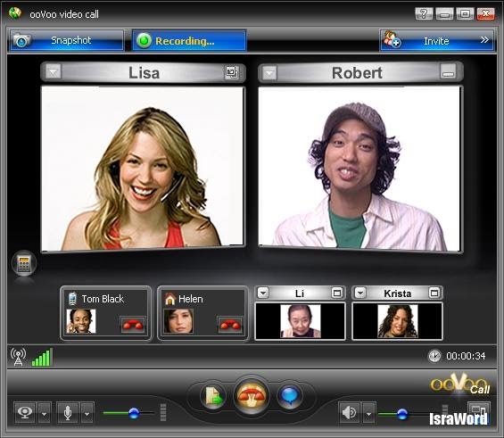Open Li's dropdown arrow
The image size is (504, 438).
[x=263, y=293]
